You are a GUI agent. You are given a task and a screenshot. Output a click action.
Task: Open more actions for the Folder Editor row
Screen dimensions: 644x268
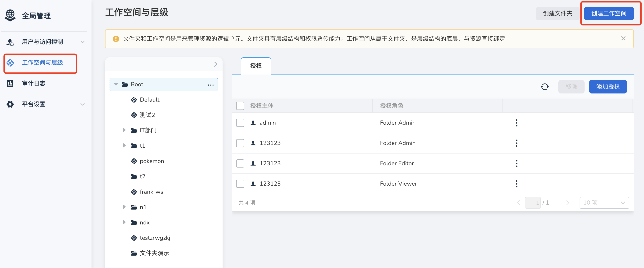(517, 163)
